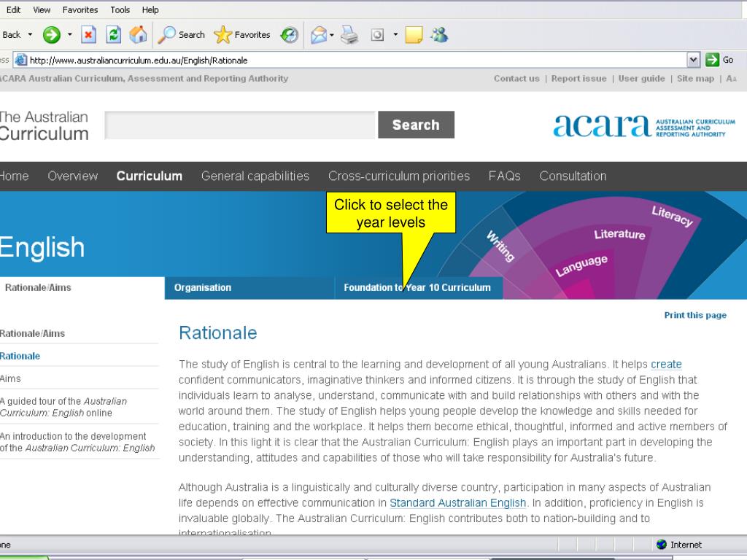Click the Contact us link
Viewport: 747px width, 560px height.
click(516, 79)
